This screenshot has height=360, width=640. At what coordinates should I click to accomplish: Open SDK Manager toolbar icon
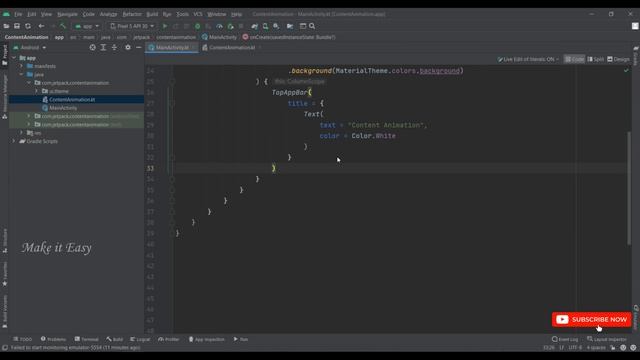coord(276,26)
